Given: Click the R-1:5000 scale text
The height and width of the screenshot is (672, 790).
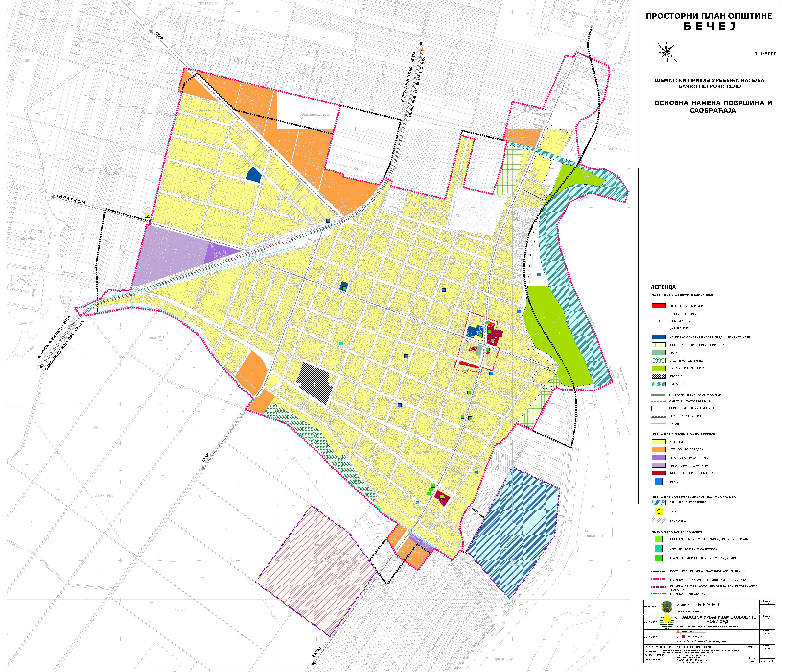Looking at the screenshot, I should pyautogui.click(x=765, y=54).
